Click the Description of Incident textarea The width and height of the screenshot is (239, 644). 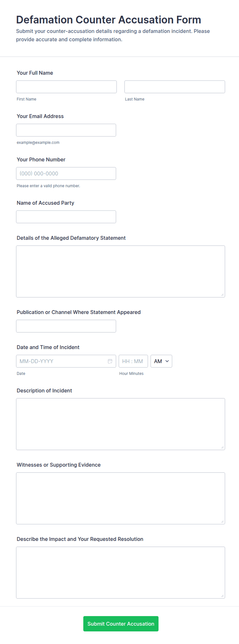[121, 424]
